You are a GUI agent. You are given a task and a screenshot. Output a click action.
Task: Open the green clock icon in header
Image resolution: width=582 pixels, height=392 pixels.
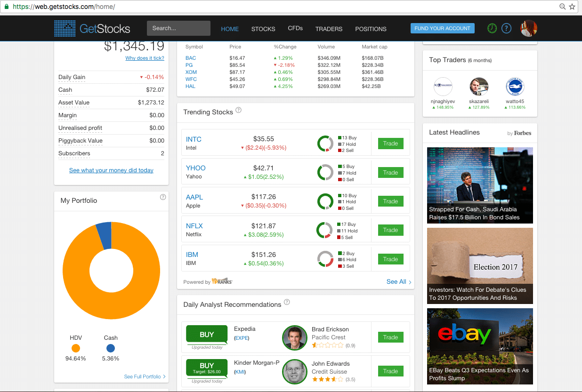(x=492, y=28)
